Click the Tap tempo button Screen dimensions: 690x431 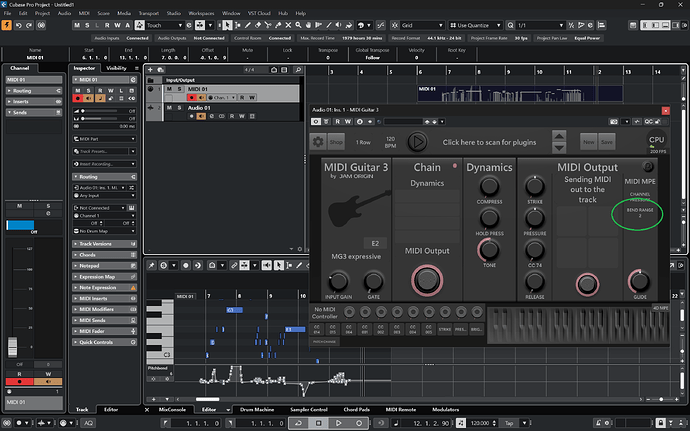[x=509, y=423]
